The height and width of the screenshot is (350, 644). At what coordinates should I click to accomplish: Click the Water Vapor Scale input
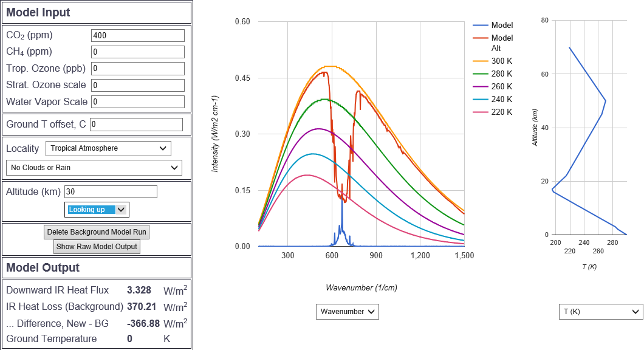pyautogui.click(x=137, y=101)
